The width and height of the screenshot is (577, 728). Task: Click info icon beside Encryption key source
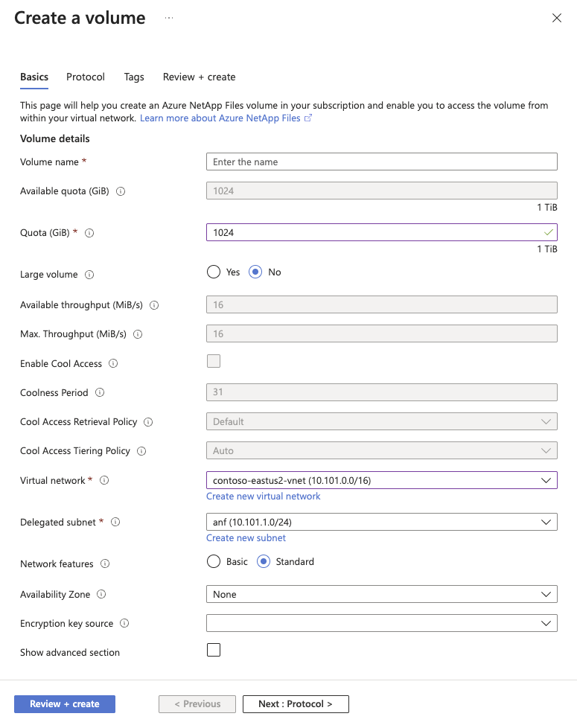124,624
